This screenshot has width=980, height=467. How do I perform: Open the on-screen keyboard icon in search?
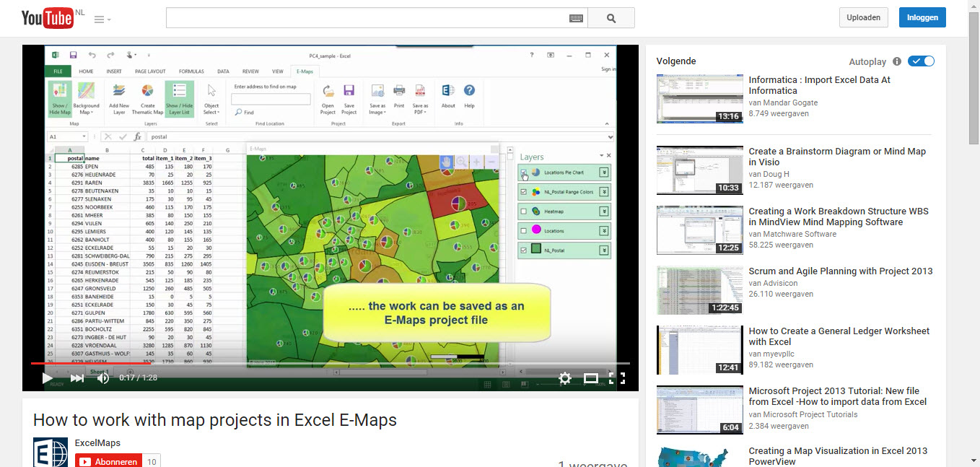[576, 18]
